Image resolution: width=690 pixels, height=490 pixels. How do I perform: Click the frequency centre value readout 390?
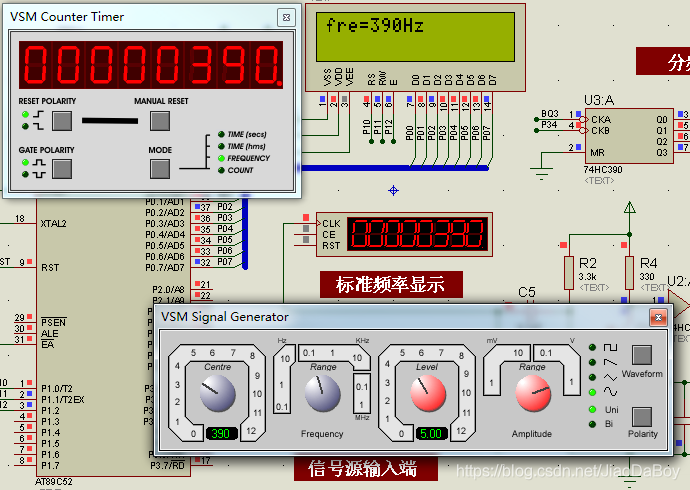pyautogui.click(x=219, y=433)
